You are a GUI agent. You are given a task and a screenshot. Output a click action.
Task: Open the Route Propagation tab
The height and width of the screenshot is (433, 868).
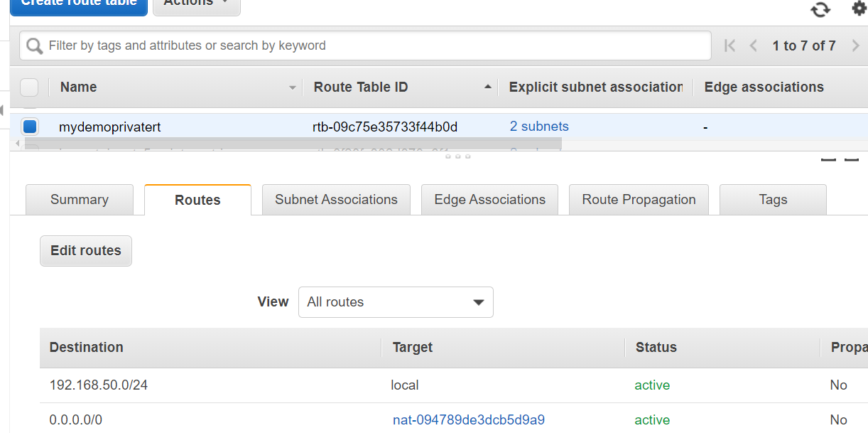pos(639,200)
